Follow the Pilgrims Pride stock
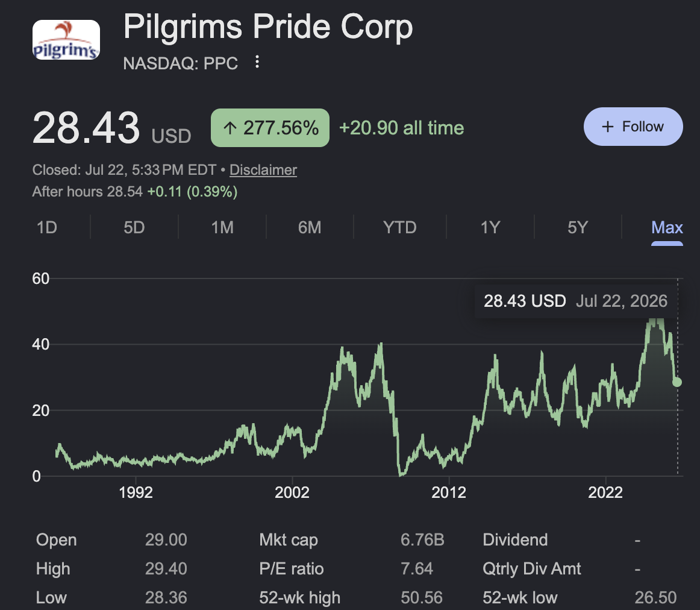The image size is (700, 610). [x=633, y=127]
